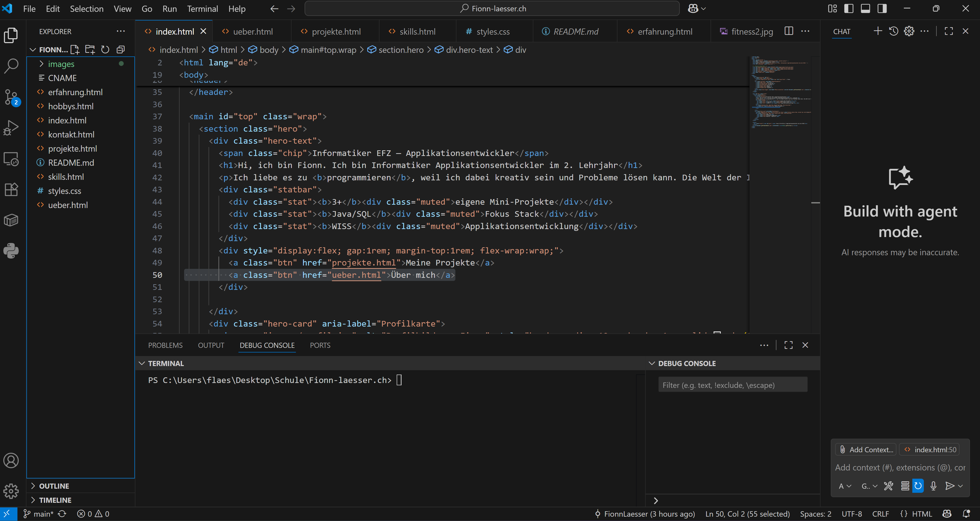This screenshot has height=521, width=980.
Task: Show chat history
Action: click(x=894, y=31)
